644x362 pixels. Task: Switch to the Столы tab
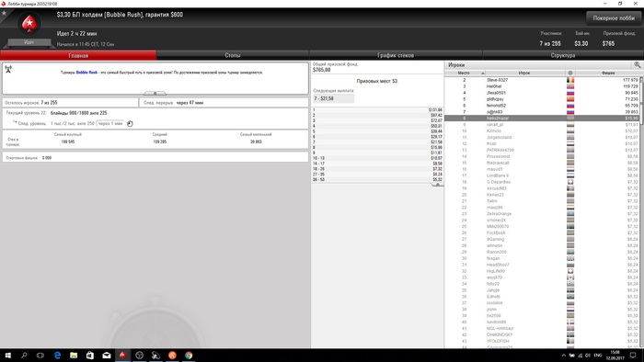point(233,55)
